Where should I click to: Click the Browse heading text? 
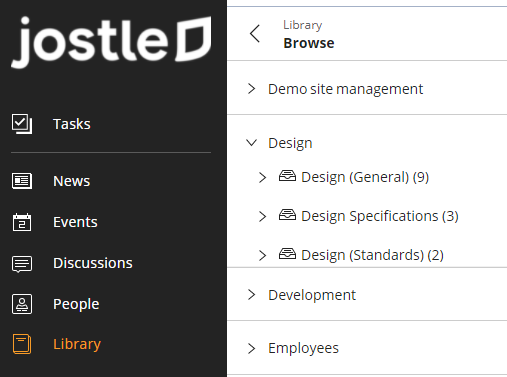tap(309, 43)
